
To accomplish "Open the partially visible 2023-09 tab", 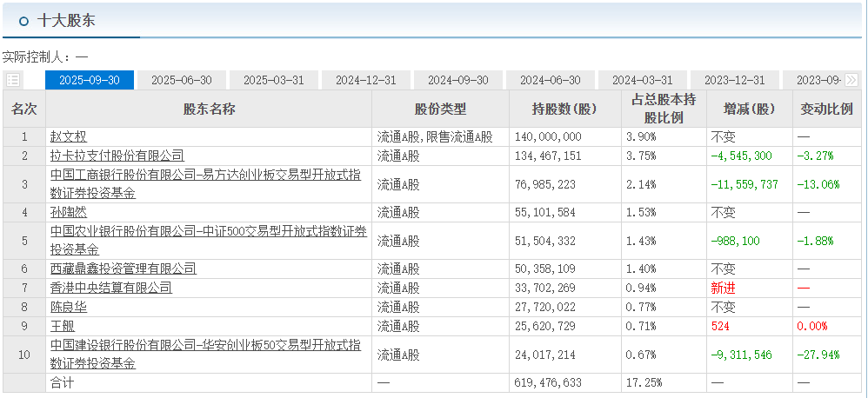I will coord(812,80).
